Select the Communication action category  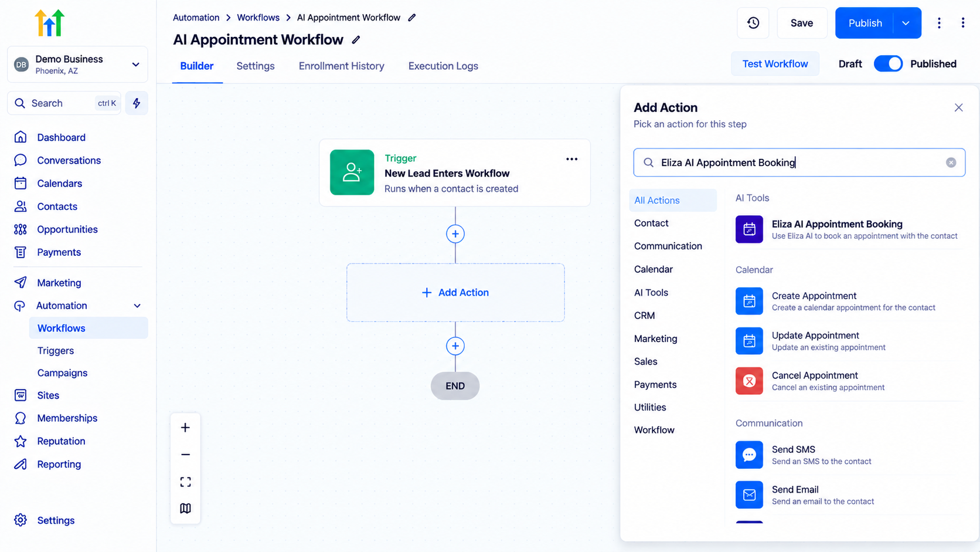[x=668, y=246]
